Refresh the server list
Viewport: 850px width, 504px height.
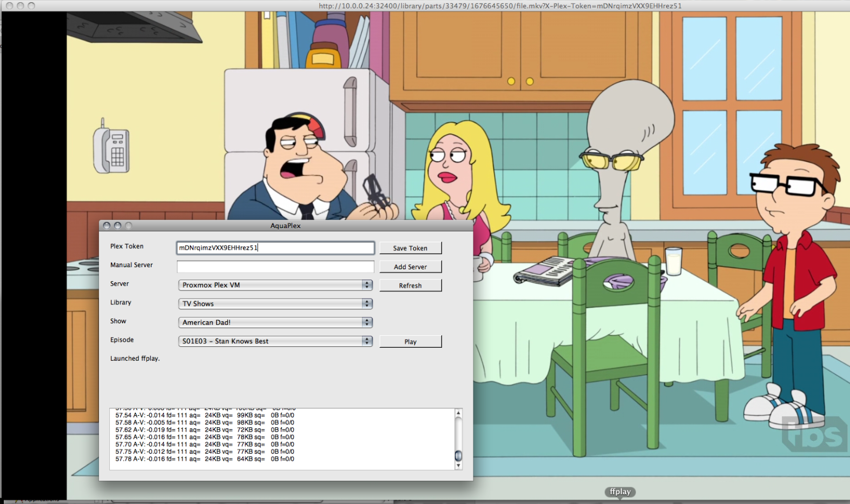410,286
